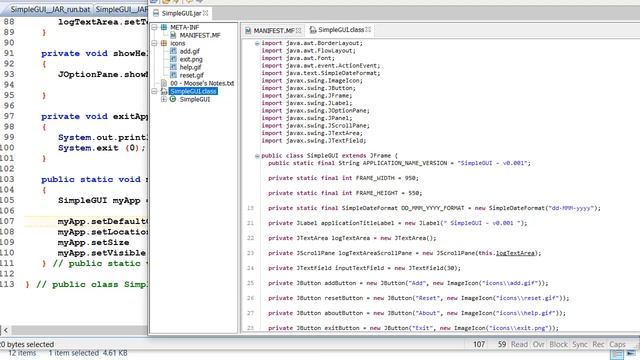640x360 pixels.
Task: Click the FRAME_WIDTH = 950 declaration
Action: point(343,178)
